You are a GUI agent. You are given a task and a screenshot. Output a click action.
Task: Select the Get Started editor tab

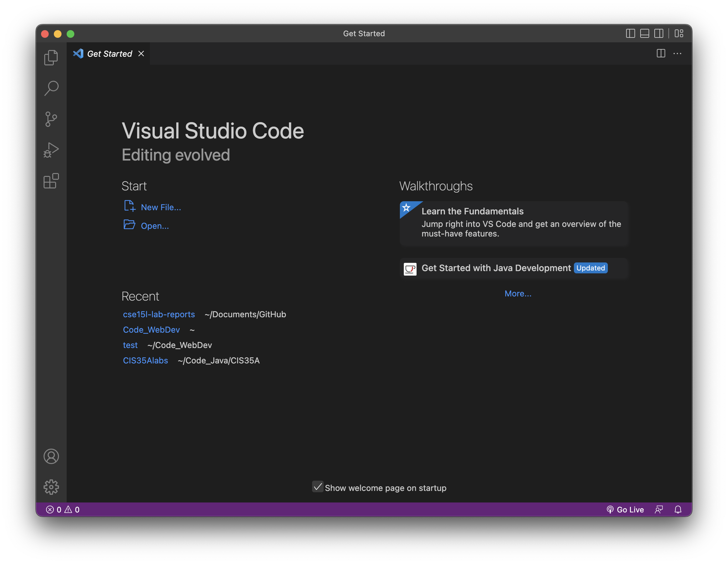click(x=108, y=53)
